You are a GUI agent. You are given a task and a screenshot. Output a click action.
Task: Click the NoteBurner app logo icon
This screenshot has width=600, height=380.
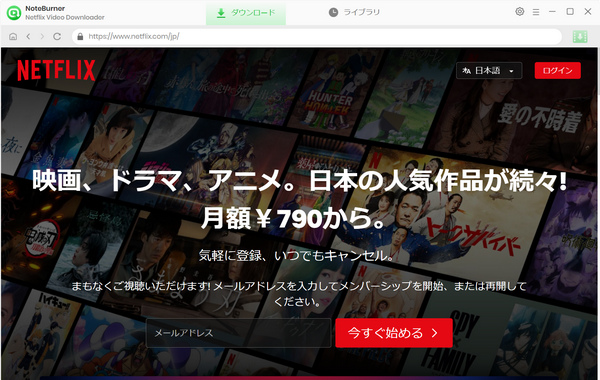click(x=14, y=13)
